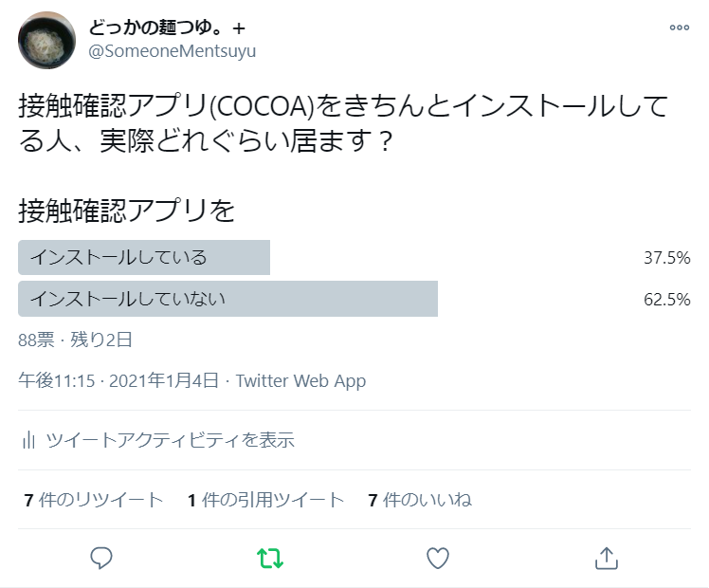Click the reply speech bubble icon
Viewport: 709px width, 588px height.
pos(101,558)
